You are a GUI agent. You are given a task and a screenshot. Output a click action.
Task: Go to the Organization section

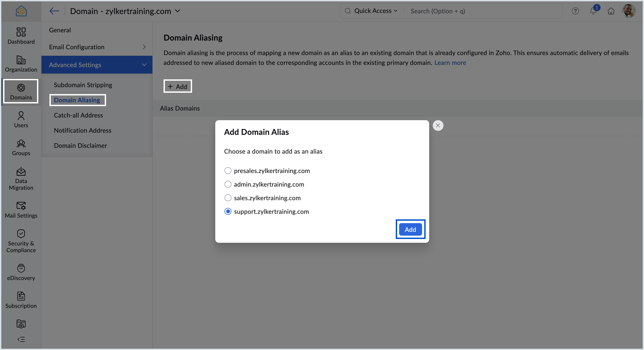coord(21,64)
